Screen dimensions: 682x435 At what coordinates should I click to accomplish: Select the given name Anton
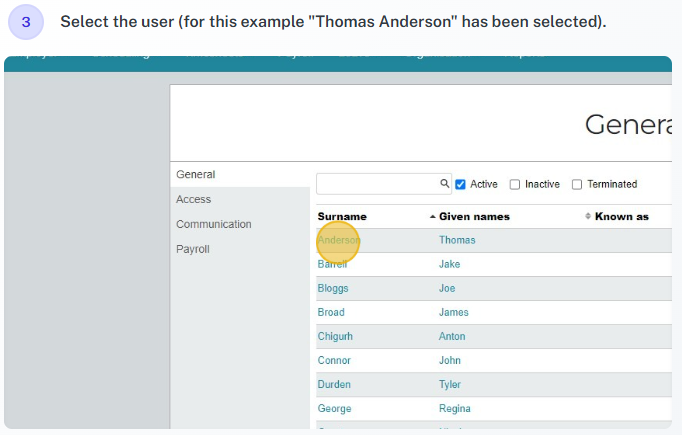tap(452, 336)
